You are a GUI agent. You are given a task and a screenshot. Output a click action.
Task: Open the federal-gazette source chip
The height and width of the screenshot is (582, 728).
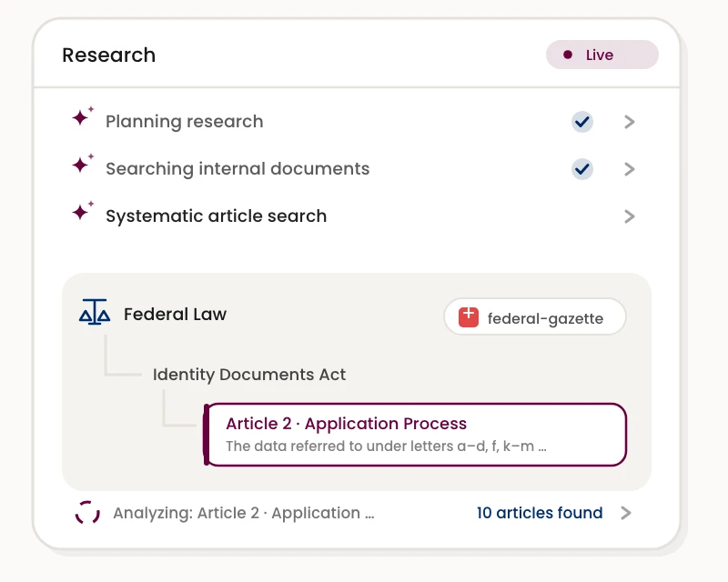[x=535, y=317]
